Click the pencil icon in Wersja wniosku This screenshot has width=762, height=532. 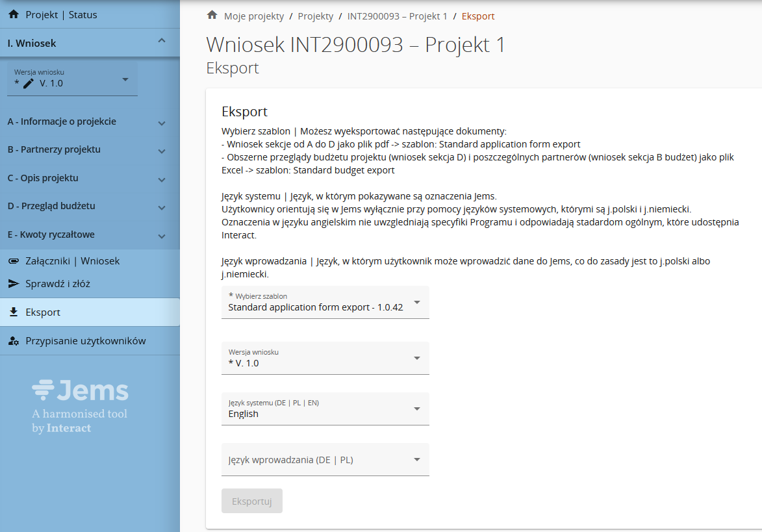tap(28, 83)
